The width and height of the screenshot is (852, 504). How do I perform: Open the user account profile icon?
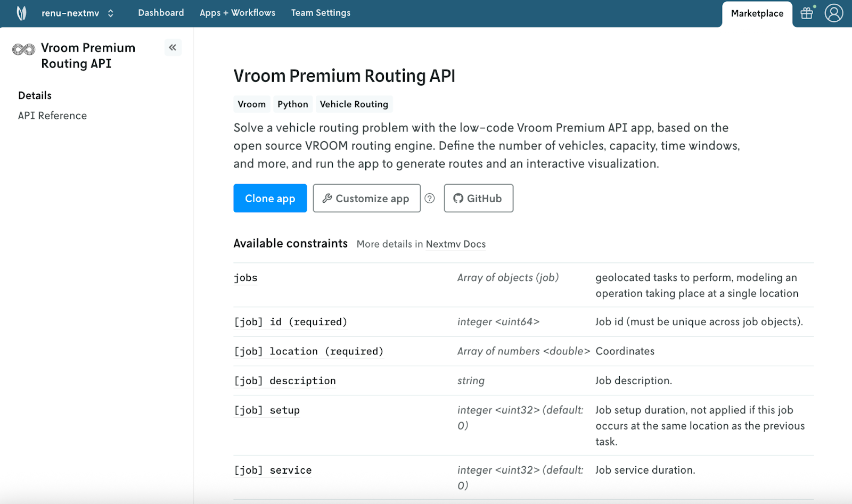[x=833, y=13]
